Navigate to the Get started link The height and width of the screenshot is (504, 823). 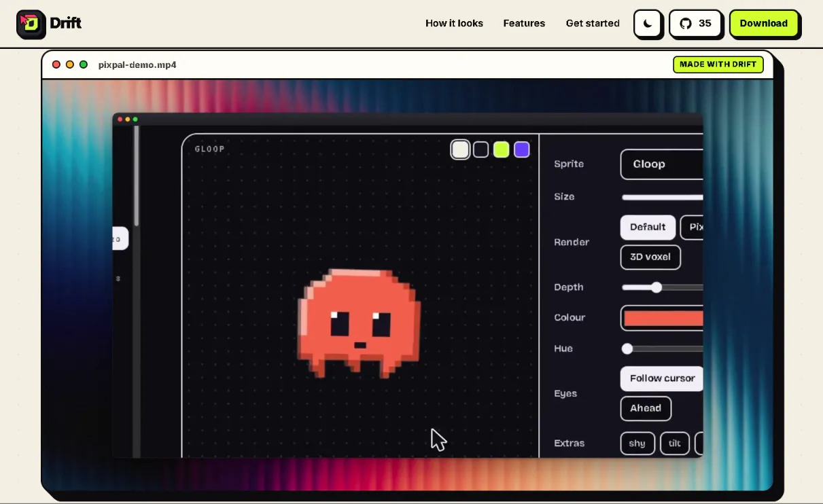click(593, 23)
